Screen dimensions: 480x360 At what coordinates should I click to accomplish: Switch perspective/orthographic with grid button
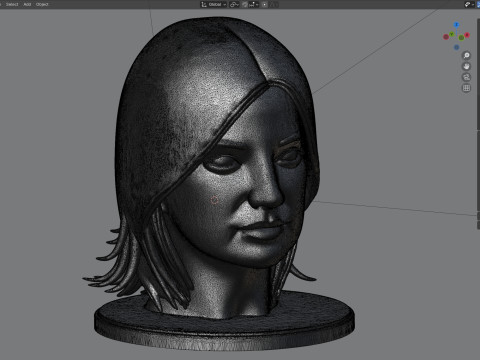[466, 88]
